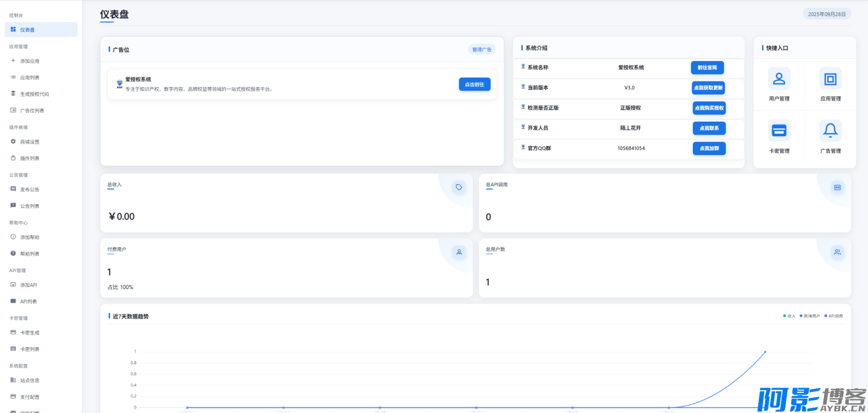The image size is (868, 413).
Task: Click the 付费用户 person icon
Action: tap(459, 252)
